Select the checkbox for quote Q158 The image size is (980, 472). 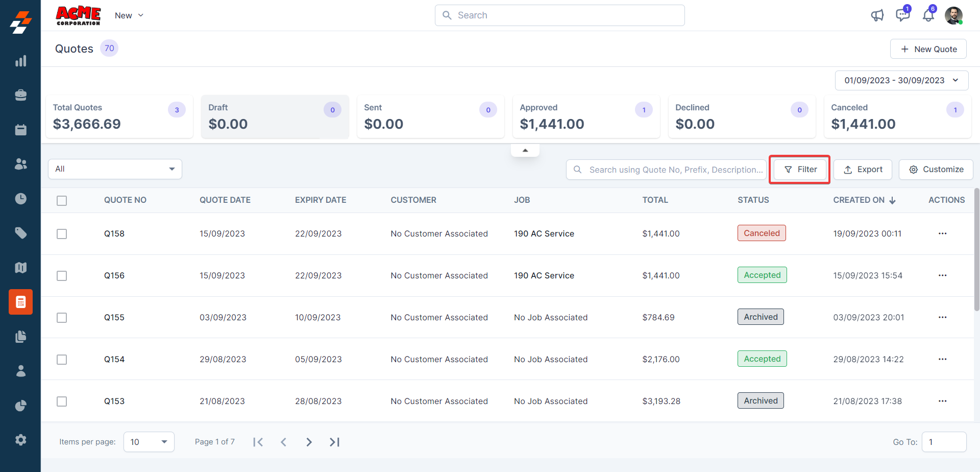tap(62, 234)
